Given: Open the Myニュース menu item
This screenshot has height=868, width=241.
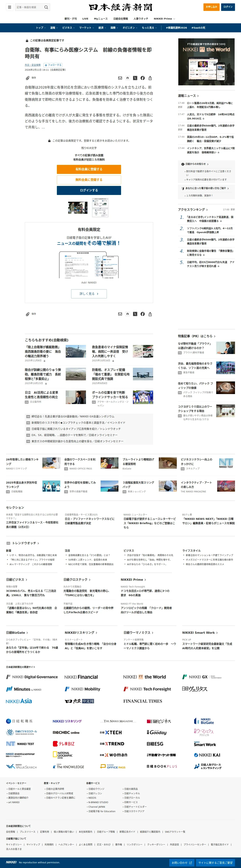Looking at the screenshot, I should pyautogui.click(x=101, y=19).
